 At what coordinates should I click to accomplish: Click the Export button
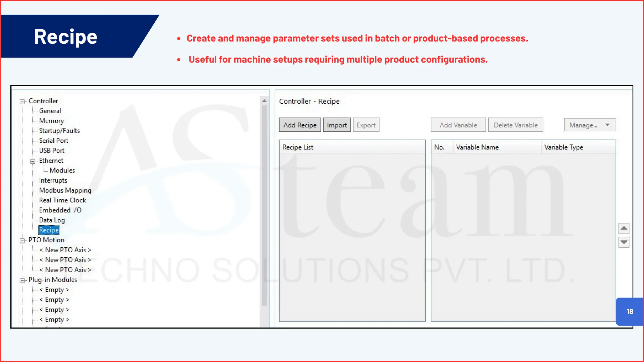(366, 125)
